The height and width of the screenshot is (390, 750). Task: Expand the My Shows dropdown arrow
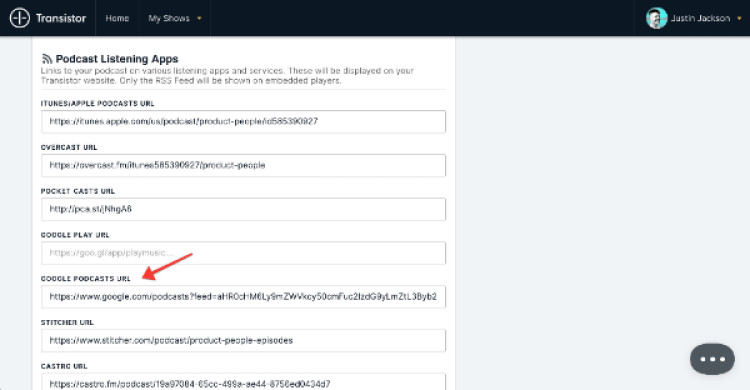tap(199, 19)
